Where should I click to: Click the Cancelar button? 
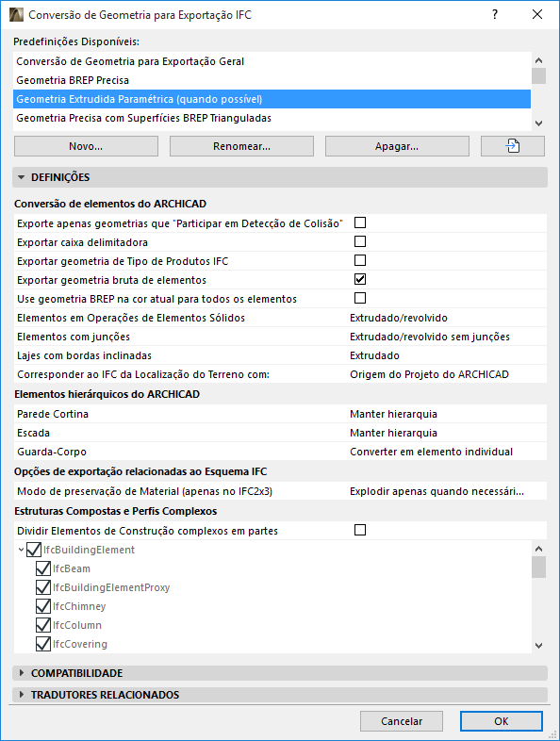point(402,721)
